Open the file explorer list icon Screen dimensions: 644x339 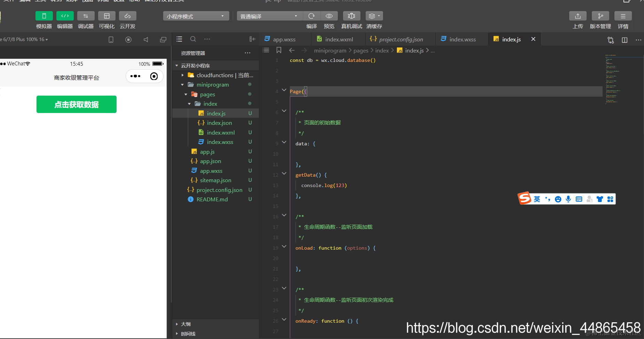(179, 39)
